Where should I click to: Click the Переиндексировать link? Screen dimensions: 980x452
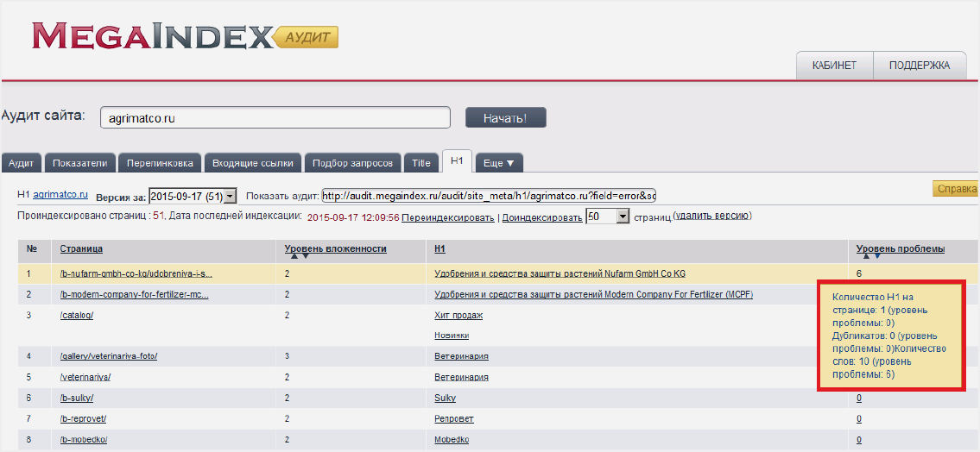(447, 217)
